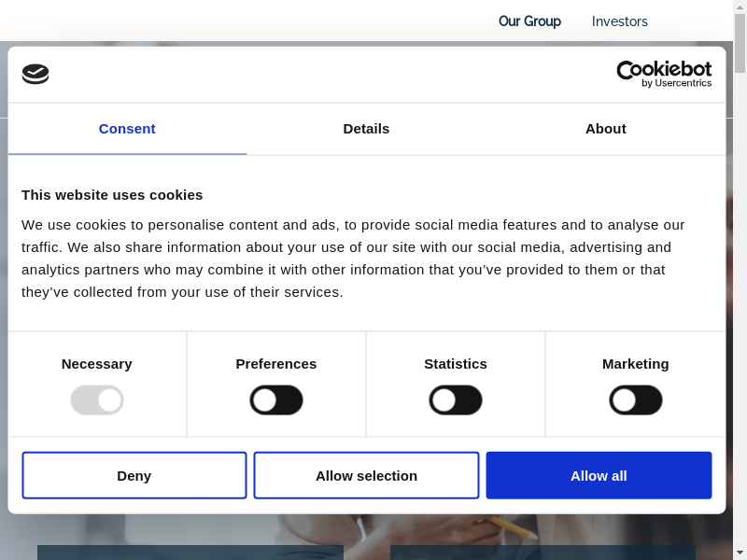Image resolution: width=747 pixels, height=560 pixels.
Task: Go to the Investors navigation link
Action: pyautogui.click(x=619, y=21)
